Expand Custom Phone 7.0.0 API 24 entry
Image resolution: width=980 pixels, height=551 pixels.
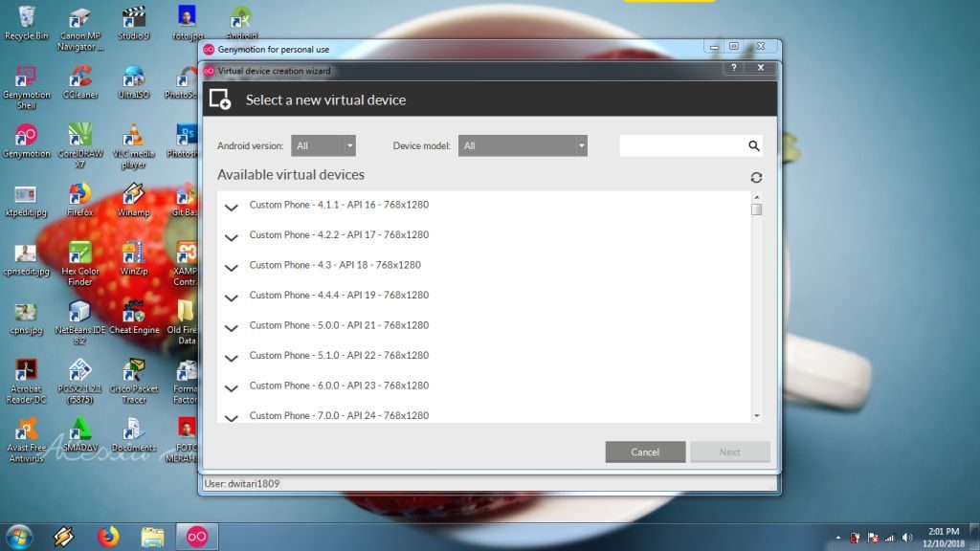[x=232, y=417]
